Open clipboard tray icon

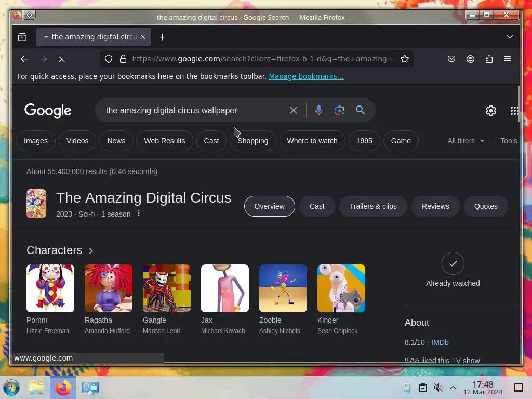click(422, 388)
